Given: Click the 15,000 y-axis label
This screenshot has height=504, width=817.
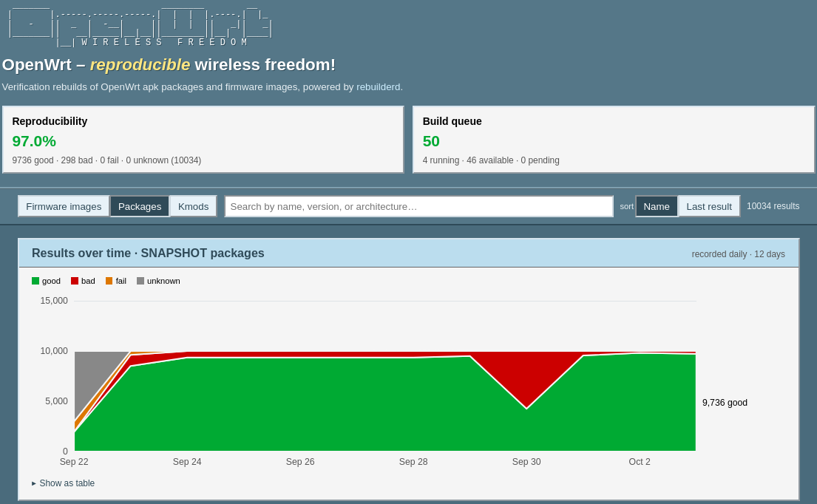Looking at the screenshot, I should 54,301.
